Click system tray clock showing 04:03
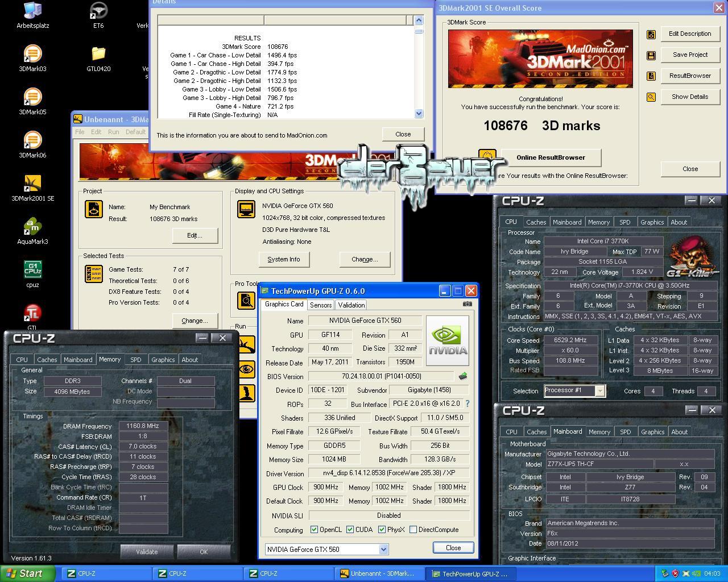 coord(712,573)
